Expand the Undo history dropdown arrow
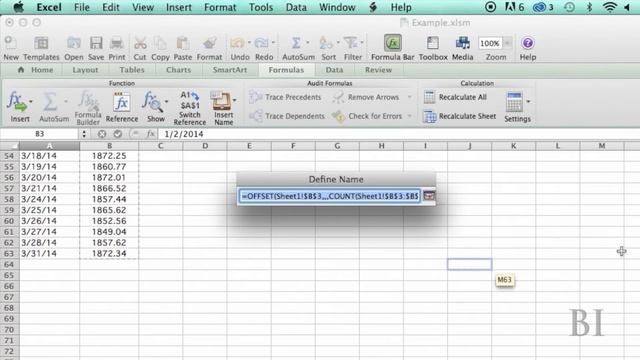 click(x=249, y=42)
